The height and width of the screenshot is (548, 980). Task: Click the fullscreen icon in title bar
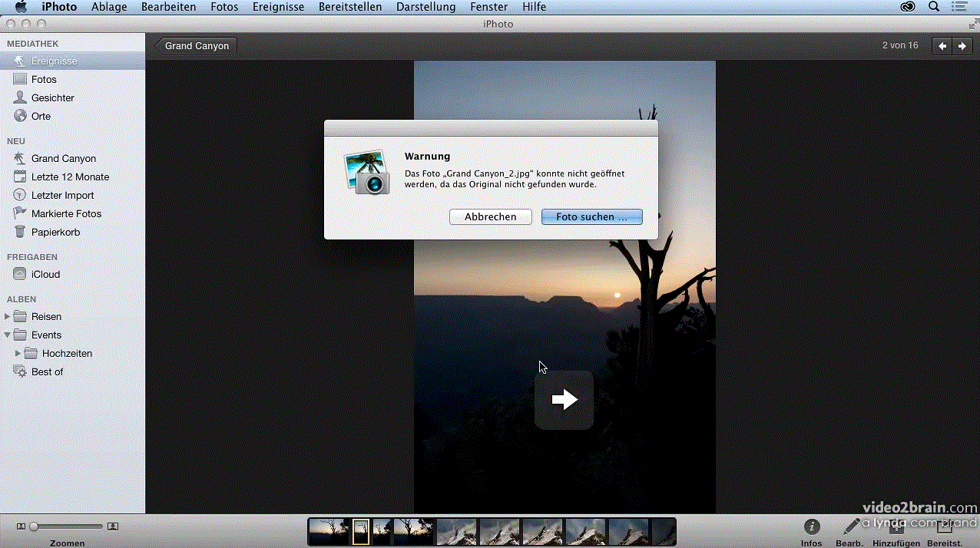pos(972,25)
